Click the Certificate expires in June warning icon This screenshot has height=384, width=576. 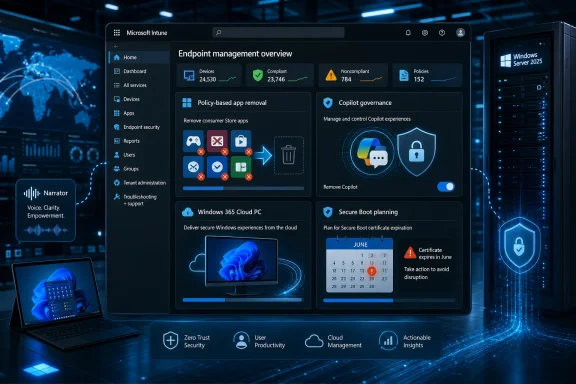point(410,253)
